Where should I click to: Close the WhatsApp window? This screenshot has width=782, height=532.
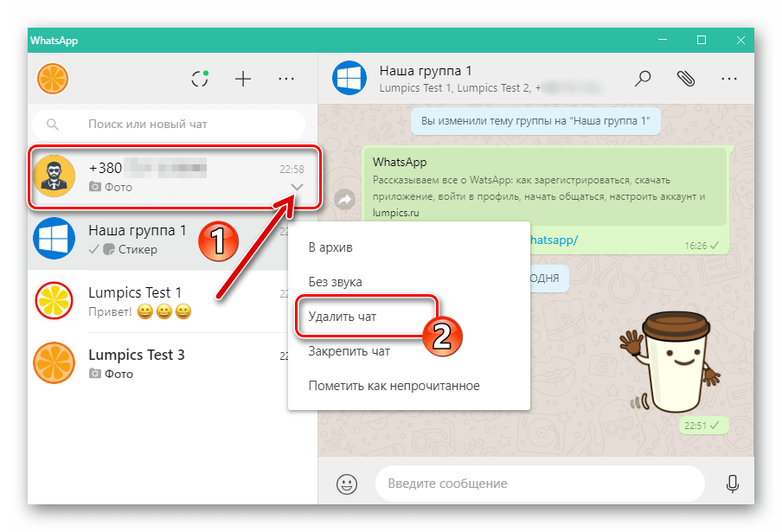pyautogui.click(x=740, y=40)
